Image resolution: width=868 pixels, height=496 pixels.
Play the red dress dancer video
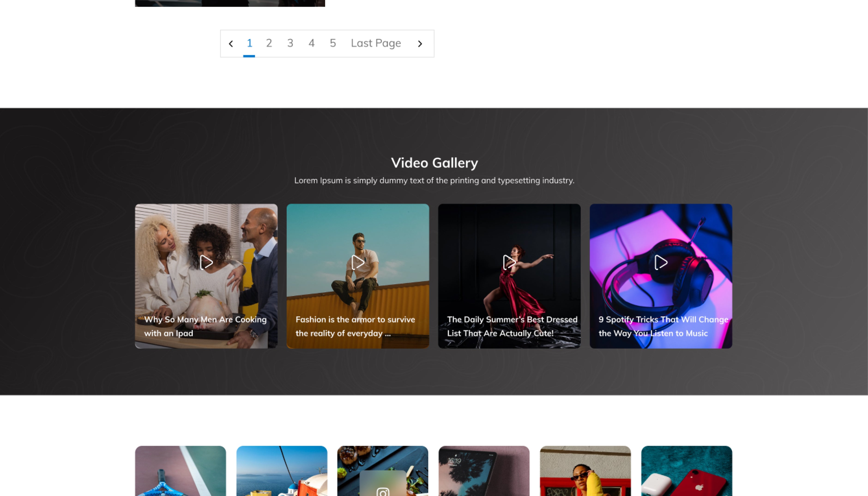click(x=509, y=262)
